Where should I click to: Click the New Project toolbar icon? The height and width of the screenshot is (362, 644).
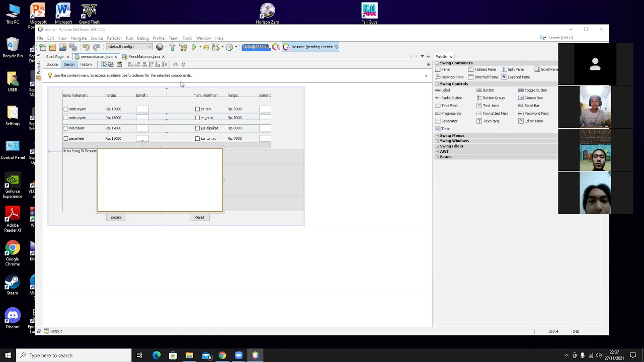point(52,47)
